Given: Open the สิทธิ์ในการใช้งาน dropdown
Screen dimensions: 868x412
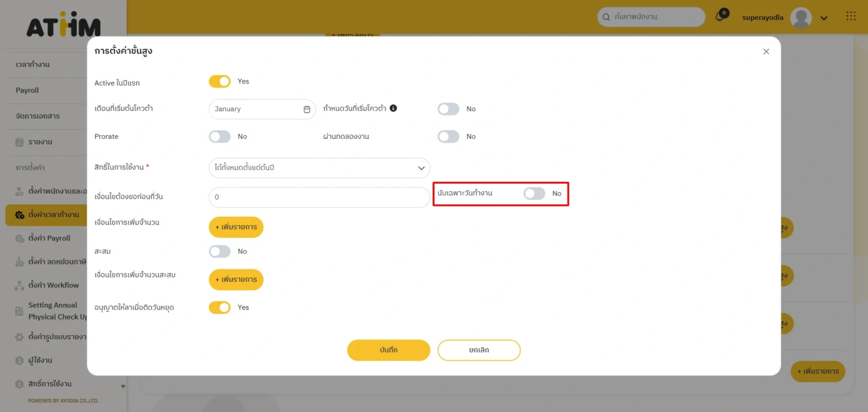Looking at the screenshot, I should click(319, 168).
